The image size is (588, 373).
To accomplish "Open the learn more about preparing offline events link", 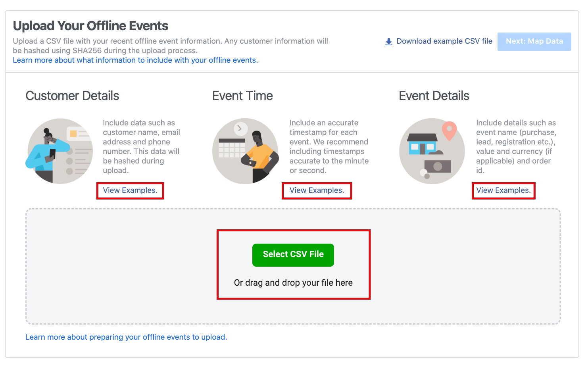I will coord(126,337).
